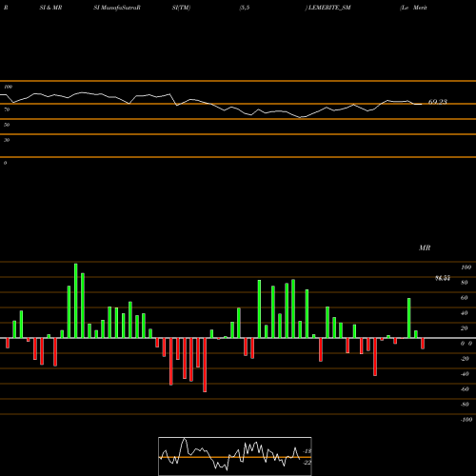The image size is (476, 476).
Task: Click the 40 label on MR axis
Action: [x=465, y=313]
